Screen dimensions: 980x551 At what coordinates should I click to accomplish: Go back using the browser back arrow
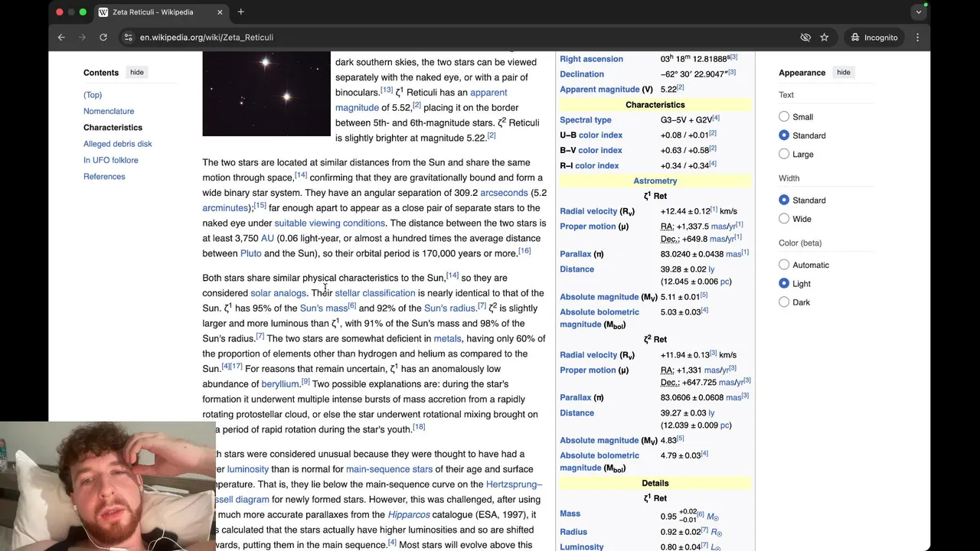click(61, 37)
